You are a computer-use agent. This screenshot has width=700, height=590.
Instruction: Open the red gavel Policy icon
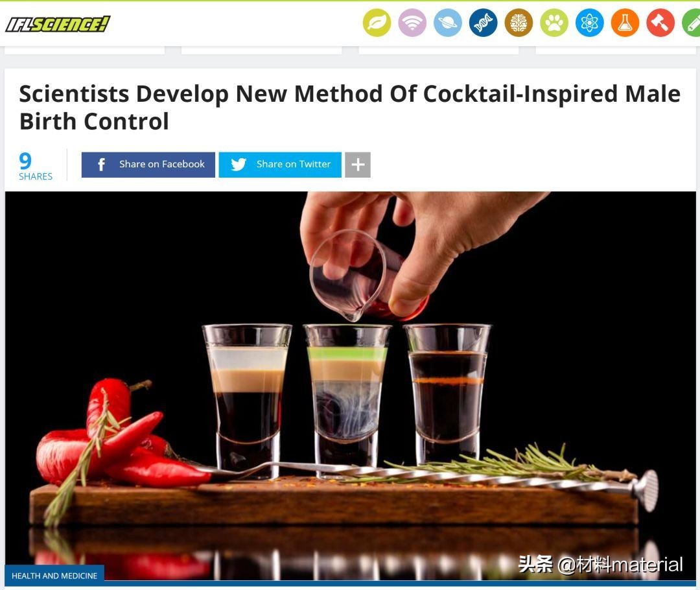point(660,23)
